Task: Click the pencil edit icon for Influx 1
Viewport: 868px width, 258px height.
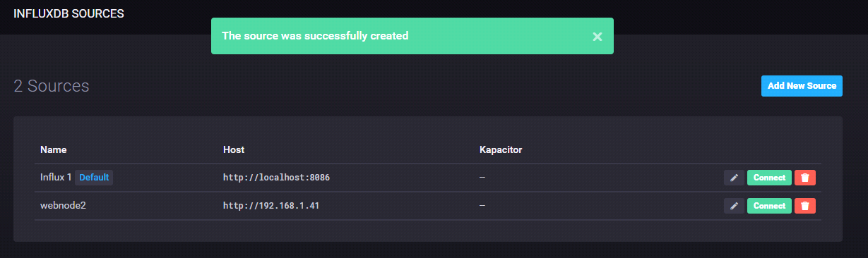Action: click(x=734, y=178)
